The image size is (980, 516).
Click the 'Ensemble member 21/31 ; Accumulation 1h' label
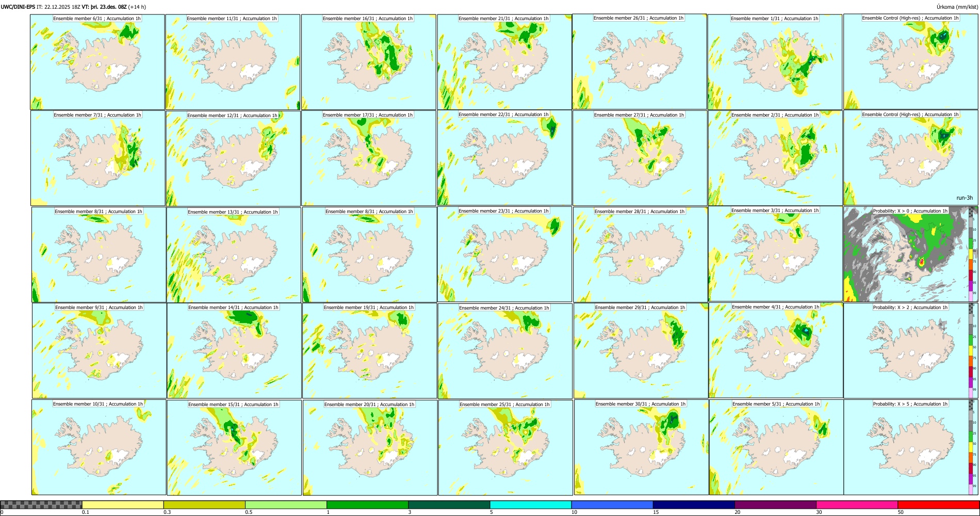pos(503,19)
